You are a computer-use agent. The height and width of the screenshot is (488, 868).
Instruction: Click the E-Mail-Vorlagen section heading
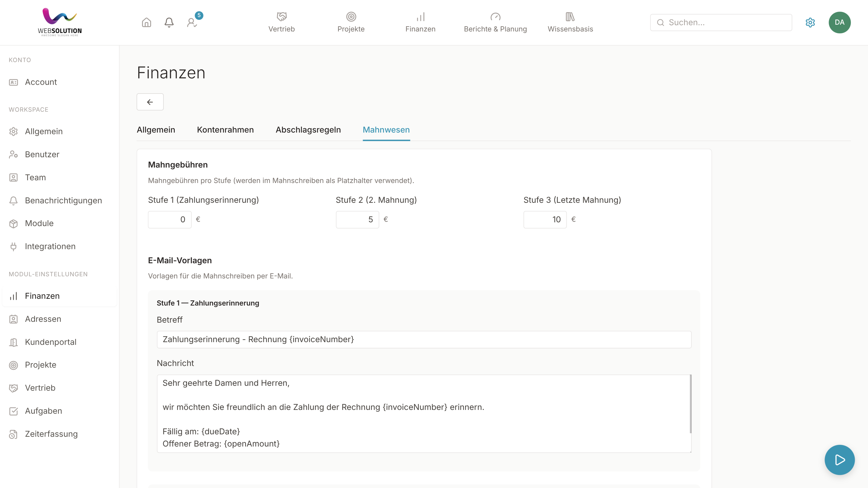180,260
